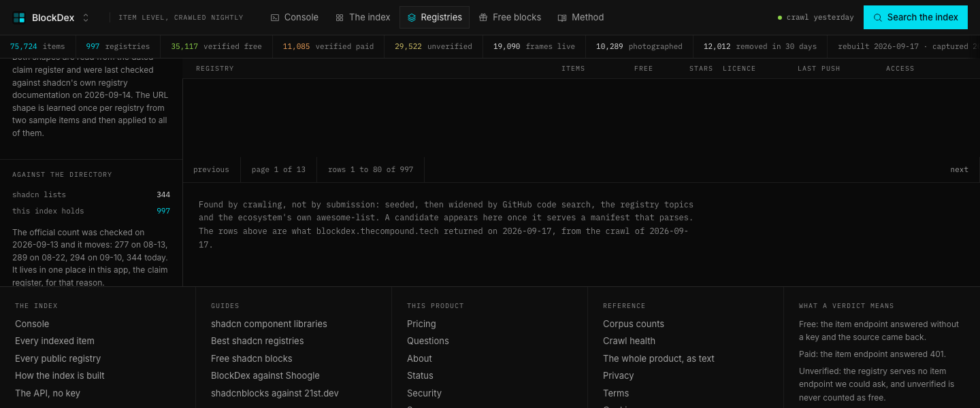Click the BlockDex logo icon

pyautogui.click(x=19, y=18)
